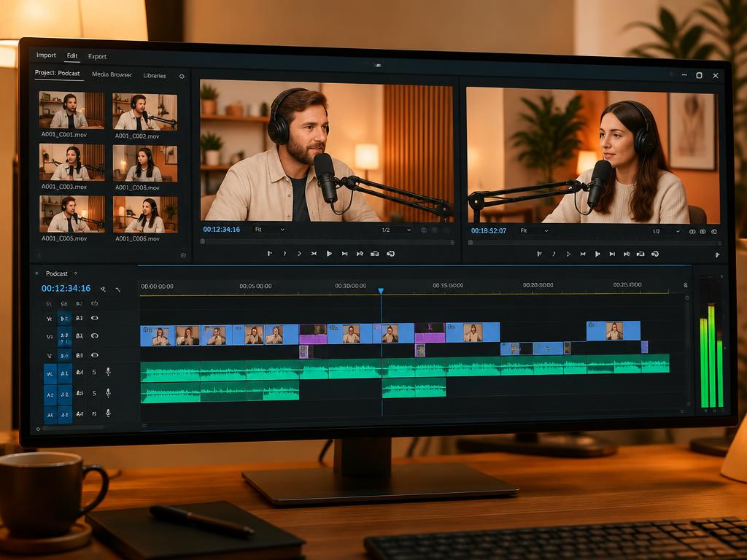The width and height of the screenshot is (747, 560).
Task: Play the 00:18:52:07 monitor
Action: 597,254
